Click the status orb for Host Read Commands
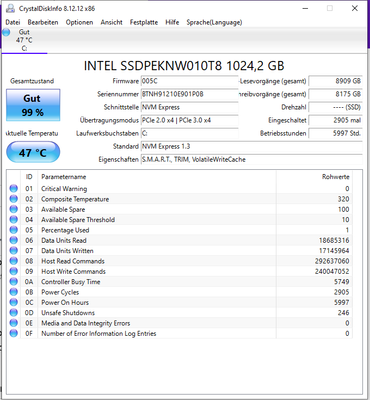Viewport: 370px width, 400px height. click(x=14, y=261)
